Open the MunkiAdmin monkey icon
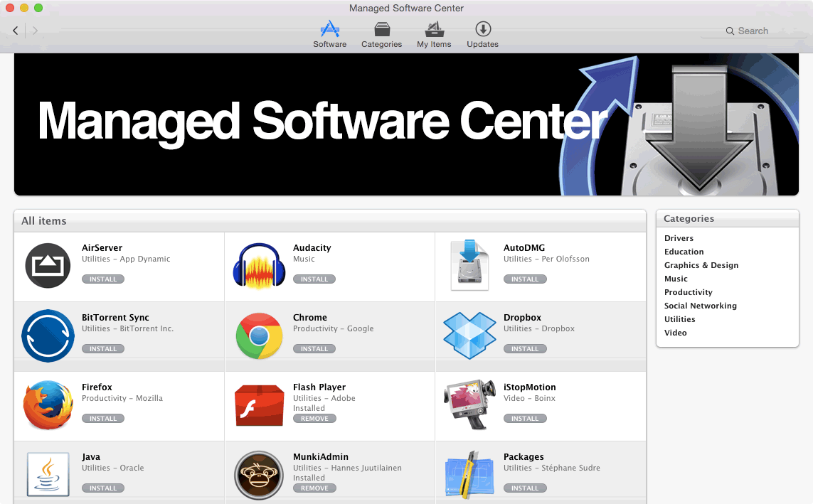The height and width of the screenshot is (504, 813). coord(259,475)
